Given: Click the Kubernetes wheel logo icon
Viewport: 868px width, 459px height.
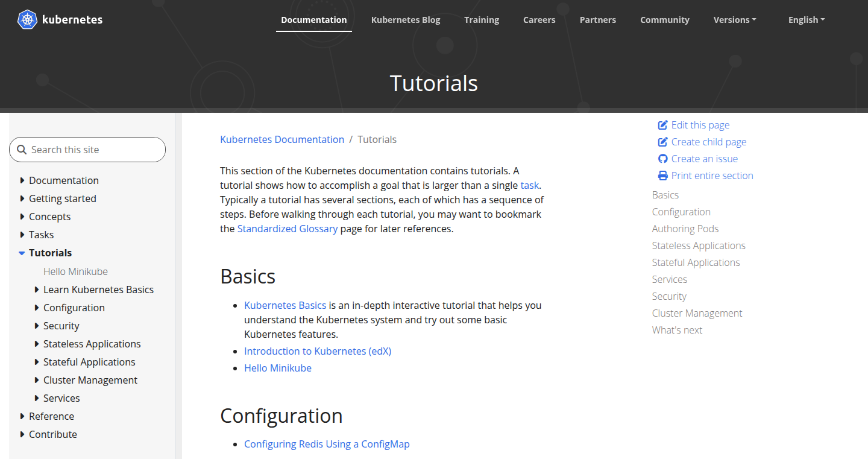Looking at the screenshot, I should [x=27, y=19].
